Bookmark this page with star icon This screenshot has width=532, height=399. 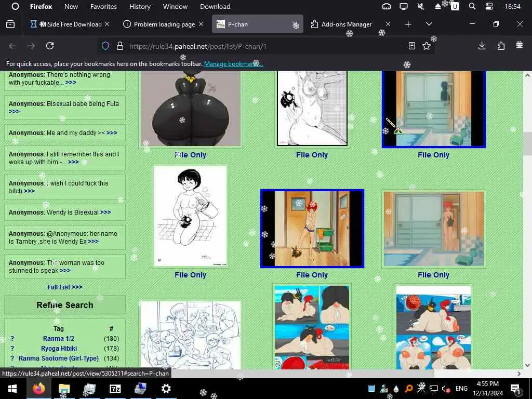coord(427,46)
